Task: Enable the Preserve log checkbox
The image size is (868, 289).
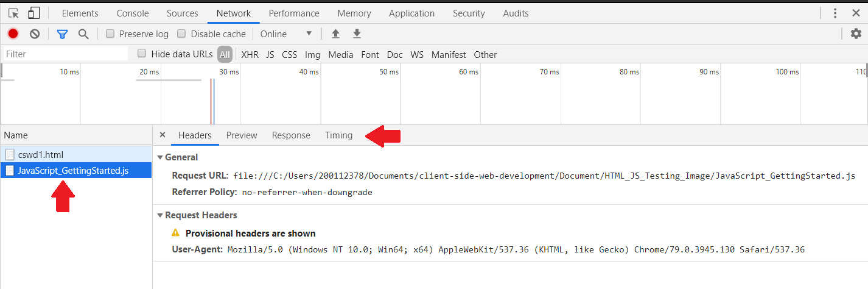Action: point(110,34)
